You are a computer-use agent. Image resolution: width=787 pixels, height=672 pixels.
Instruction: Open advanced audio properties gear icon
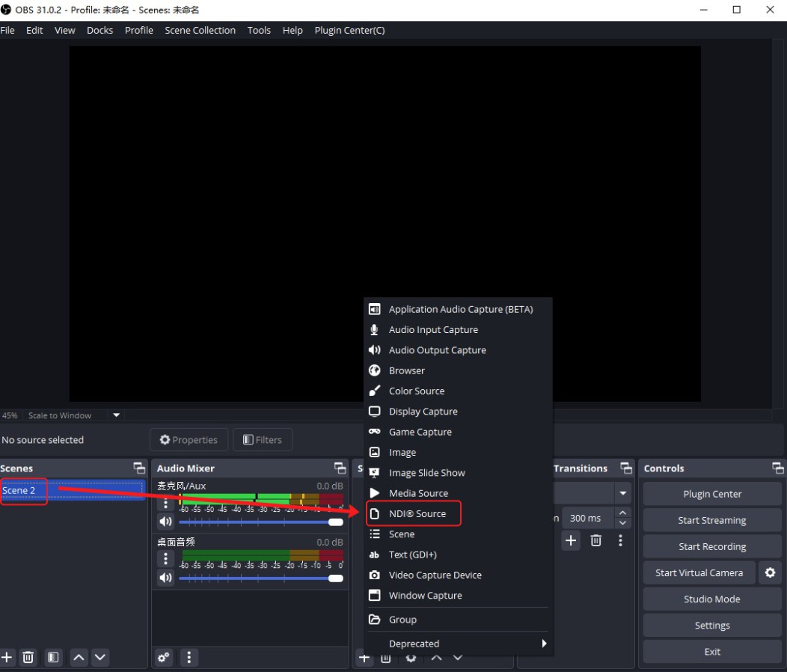(x=164, y=657)
